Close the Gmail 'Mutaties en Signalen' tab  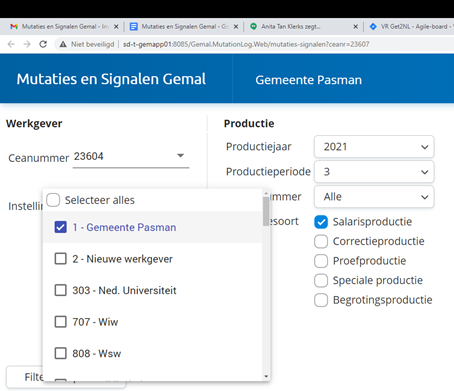(x=116, y=27)
